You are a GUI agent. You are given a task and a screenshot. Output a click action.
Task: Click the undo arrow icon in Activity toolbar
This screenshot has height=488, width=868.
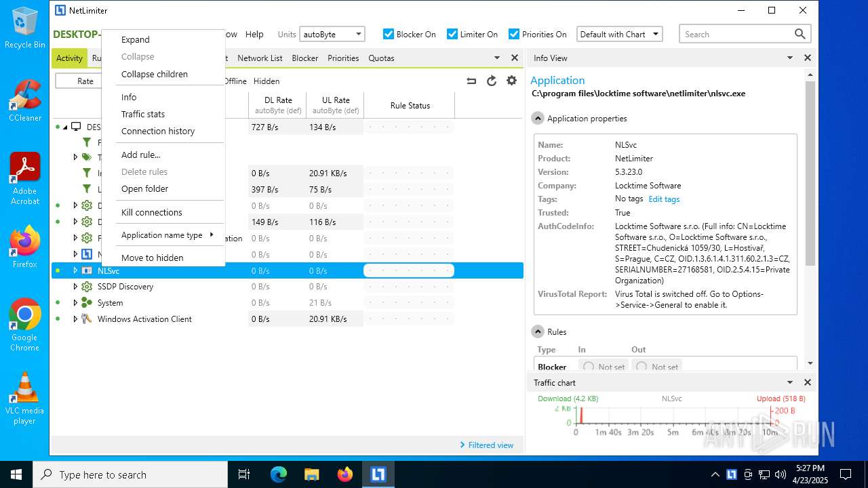click(471, 81)
